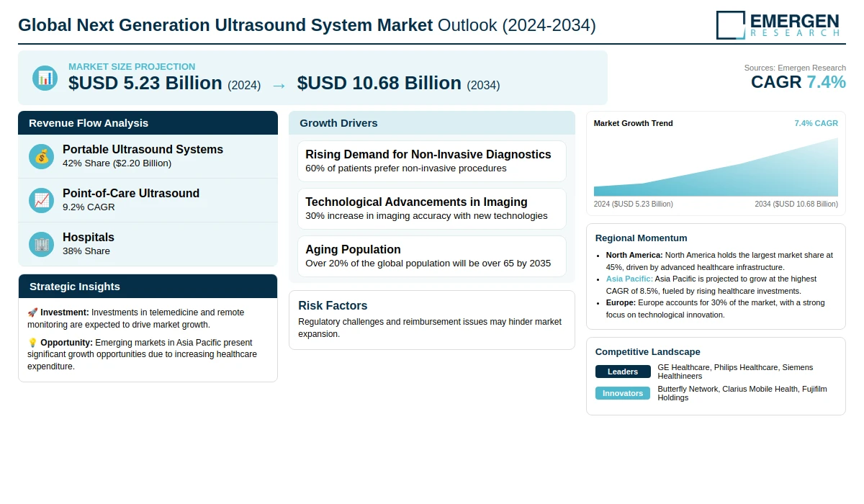Click the Emergen Research logo

tap(778, 25)
